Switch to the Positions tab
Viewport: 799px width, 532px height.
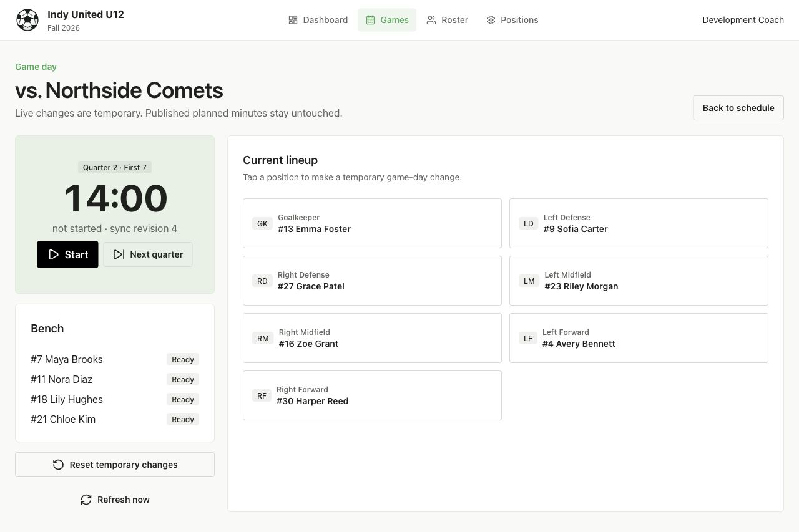tap(512, 20)
